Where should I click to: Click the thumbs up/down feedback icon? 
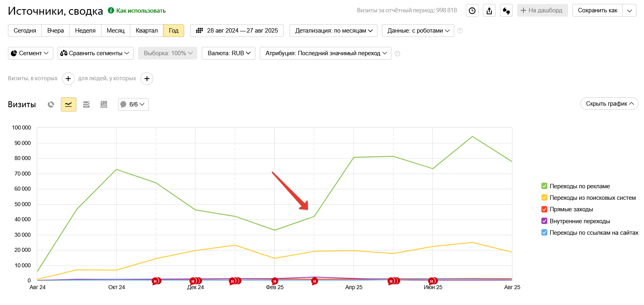(x=506, y=11)
